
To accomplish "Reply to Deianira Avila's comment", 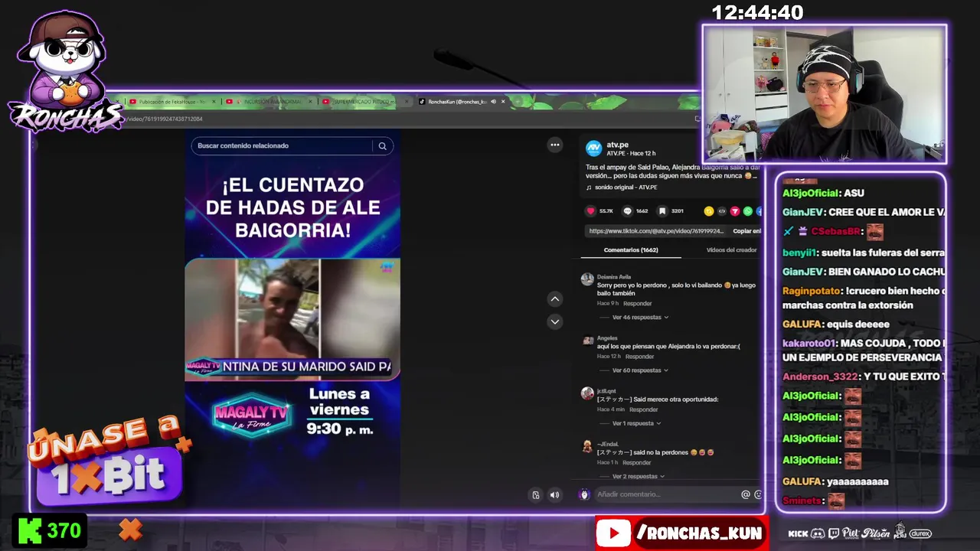I will pos(638,304).
